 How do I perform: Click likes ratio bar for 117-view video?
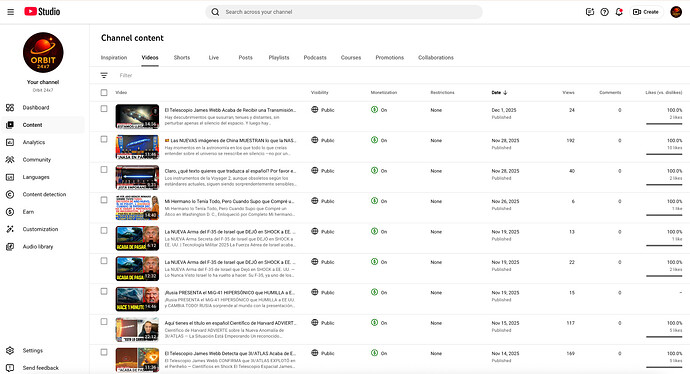click(x=664, y=337)
